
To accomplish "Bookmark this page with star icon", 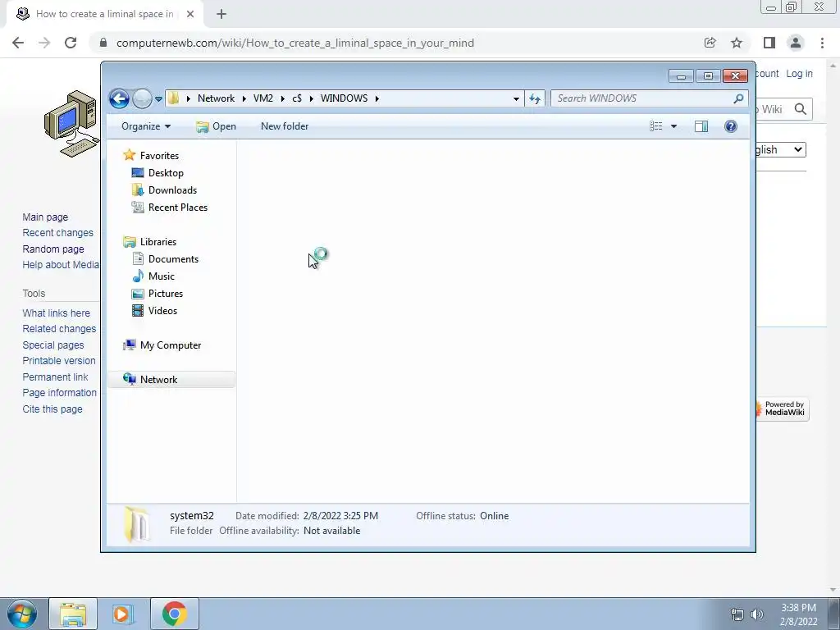I will [737, 43].
